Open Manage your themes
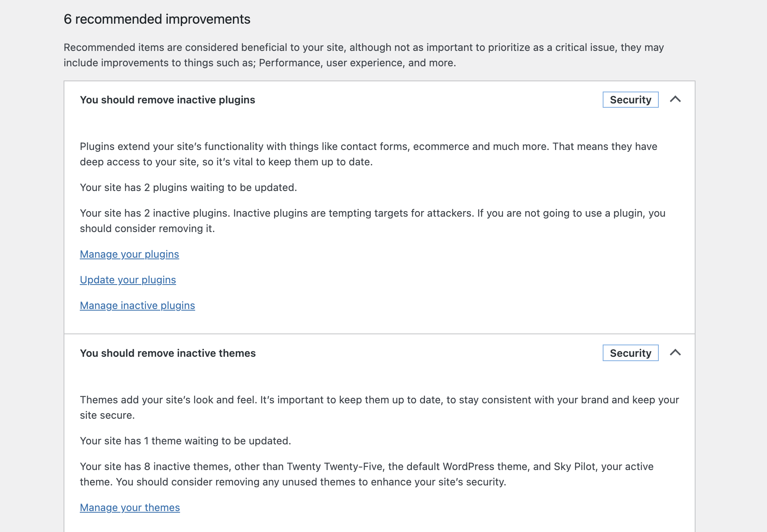767x532 pixels. click(130, 508)
